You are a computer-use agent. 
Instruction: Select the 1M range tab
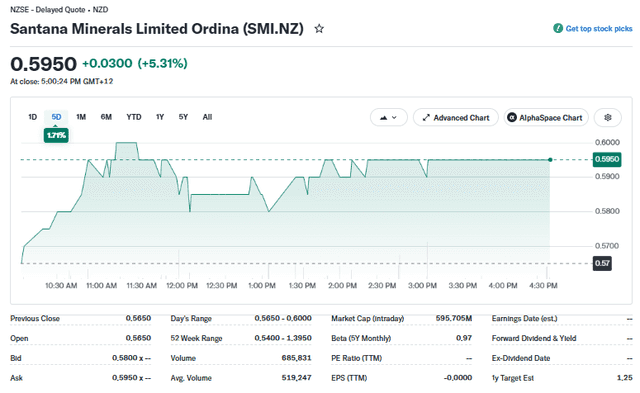(81, 117)
